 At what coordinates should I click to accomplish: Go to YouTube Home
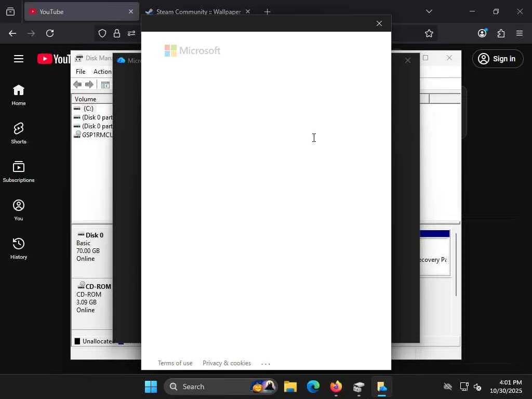pos(19,95)
